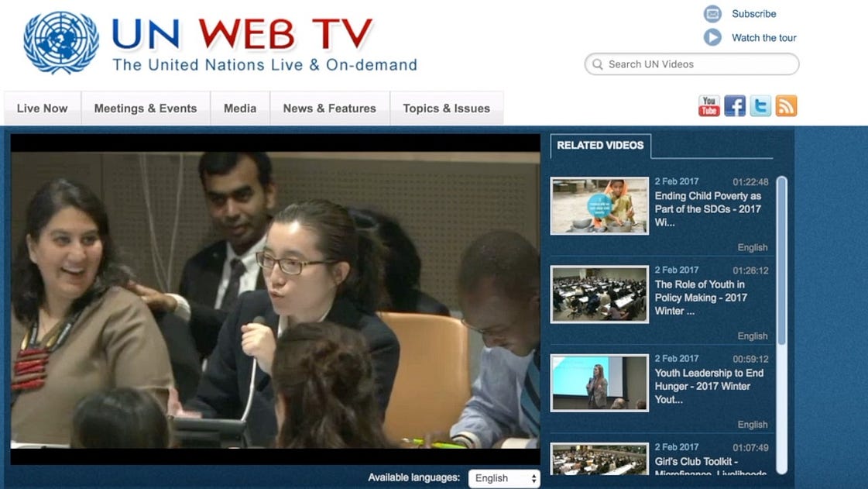Click English label under Youth Leadership video
Viewport: 868px width, 489px height.
coord(753,425)
